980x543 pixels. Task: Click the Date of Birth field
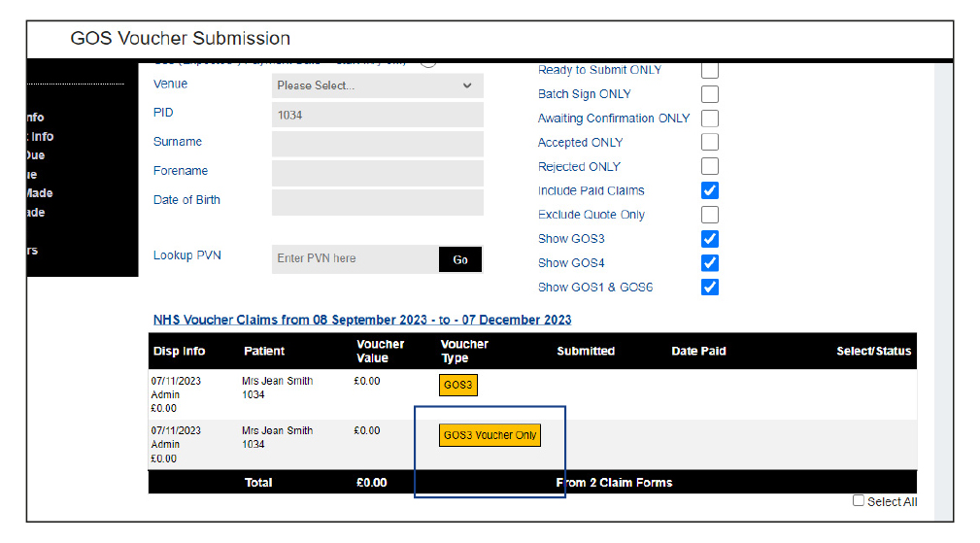[x=377, y=202]
